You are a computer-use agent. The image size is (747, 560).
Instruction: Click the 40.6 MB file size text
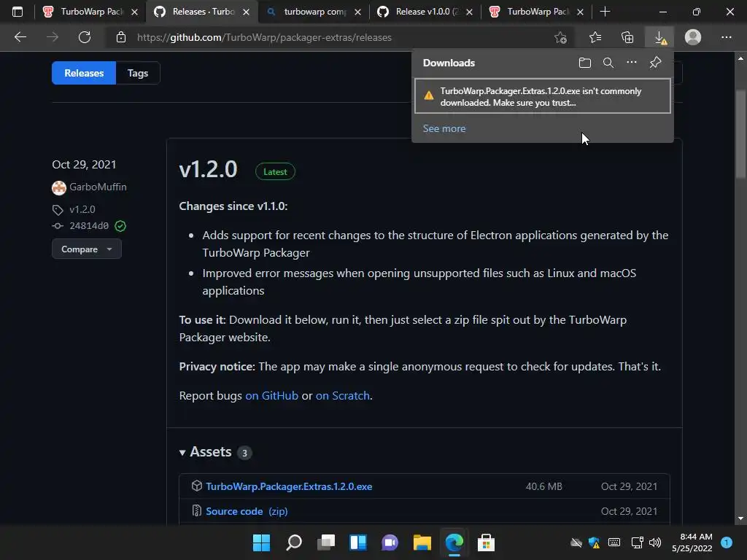543,486
